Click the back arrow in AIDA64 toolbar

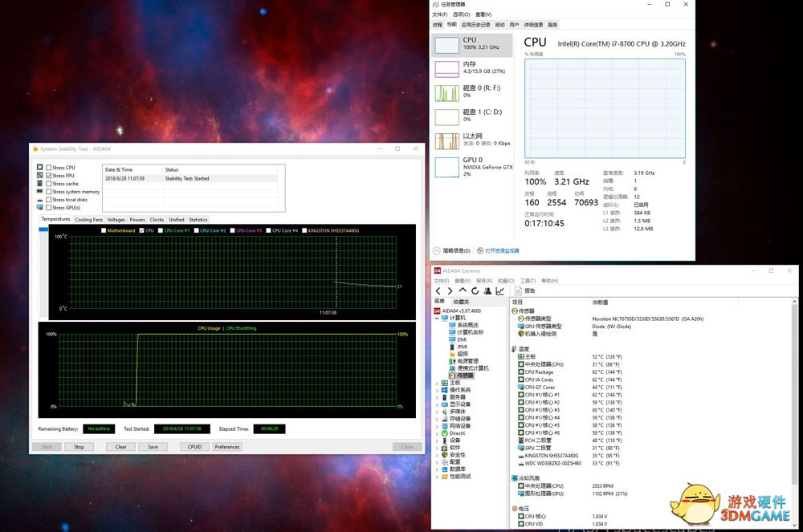(438, 291)
